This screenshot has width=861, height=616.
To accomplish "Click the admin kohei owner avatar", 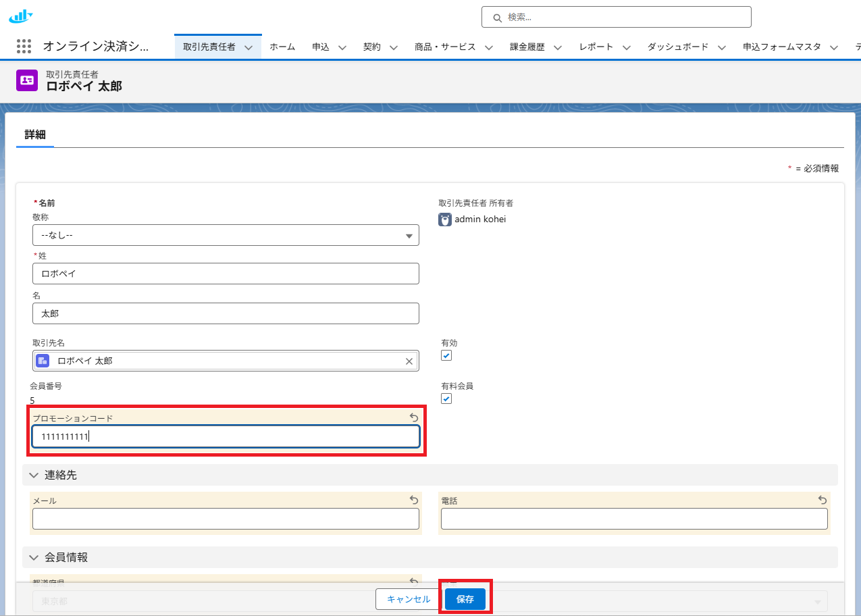I will click(445, 220).
